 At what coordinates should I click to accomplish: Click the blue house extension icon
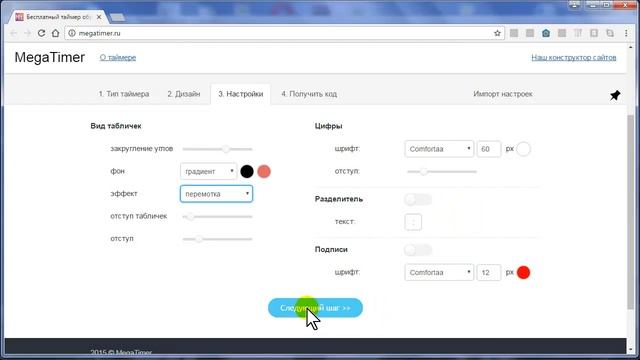click(546, 33)
